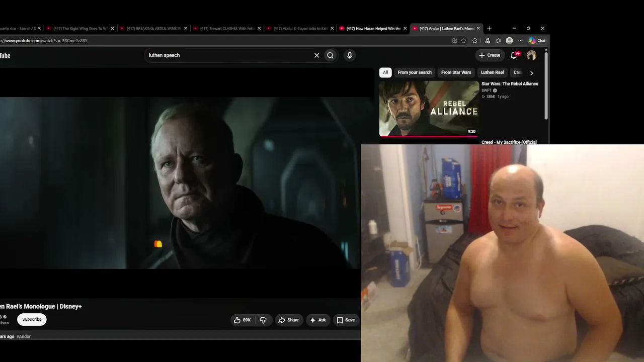Open the favorites list icon in toolbar
The image size is (644, 362).
point(498,41)
